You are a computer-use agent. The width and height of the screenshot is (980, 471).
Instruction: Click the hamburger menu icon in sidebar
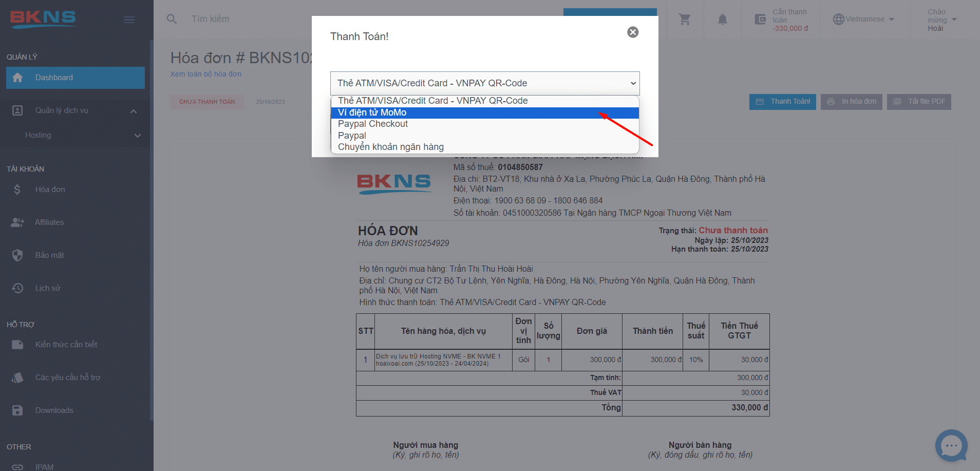pos(129,20)
